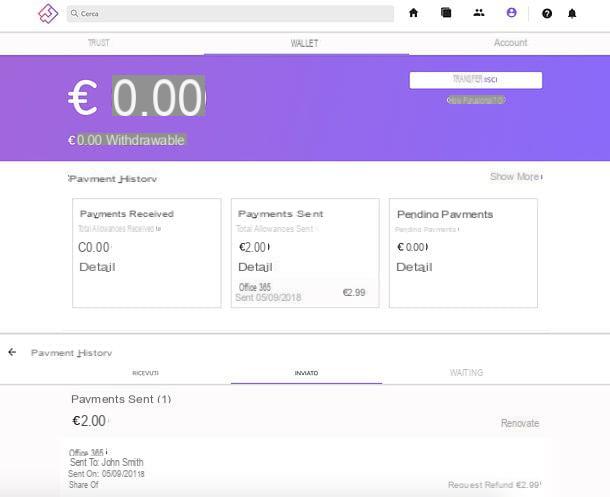610x497 pixels.
Task: Open the library card icon
Action: [446, 14]
